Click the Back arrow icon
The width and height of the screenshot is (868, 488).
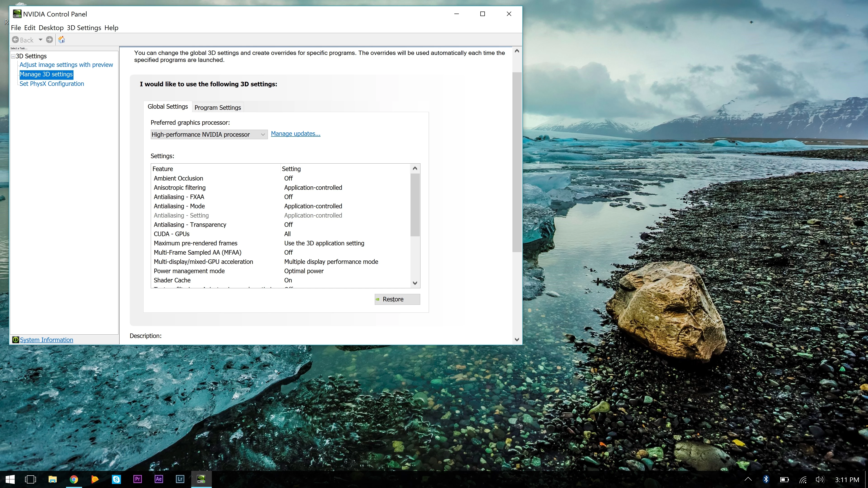[x=16, y=40]
